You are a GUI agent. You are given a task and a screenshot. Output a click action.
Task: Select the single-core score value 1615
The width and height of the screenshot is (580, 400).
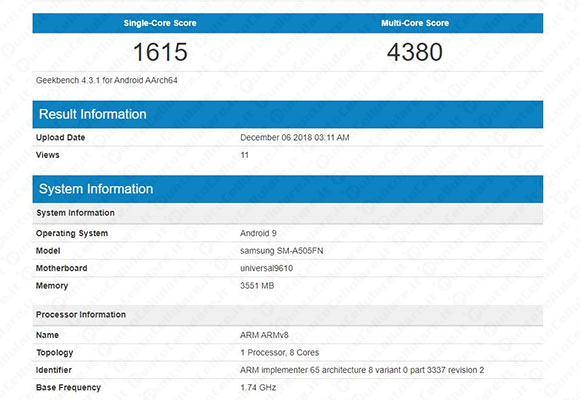tap(160, 52)
